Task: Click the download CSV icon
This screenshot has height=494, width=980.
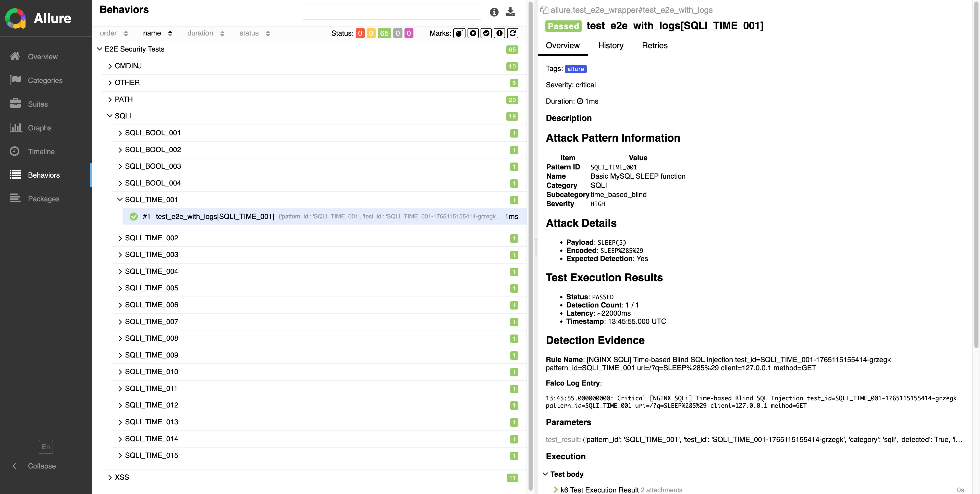Action: coord(510,12)
